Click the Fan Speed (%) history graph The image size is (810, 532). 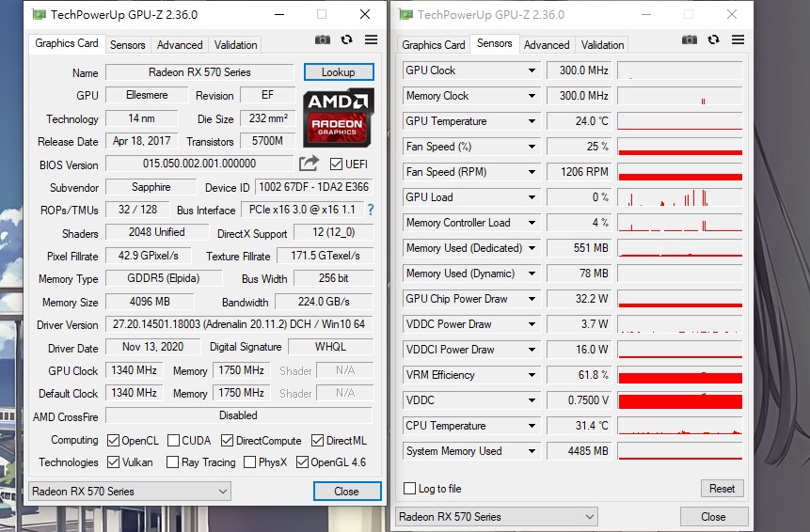pyautogui.click(x=680, y=147)
